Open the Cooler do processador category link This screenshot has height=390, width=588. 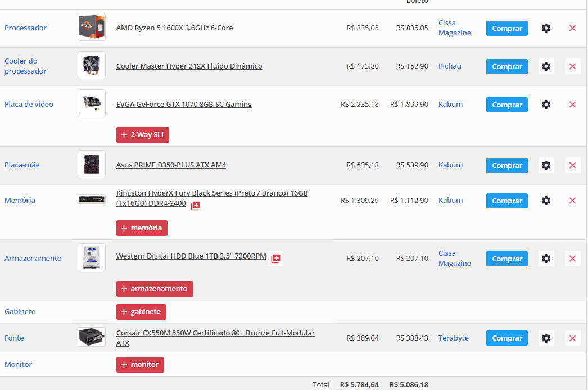click(25, 66)
